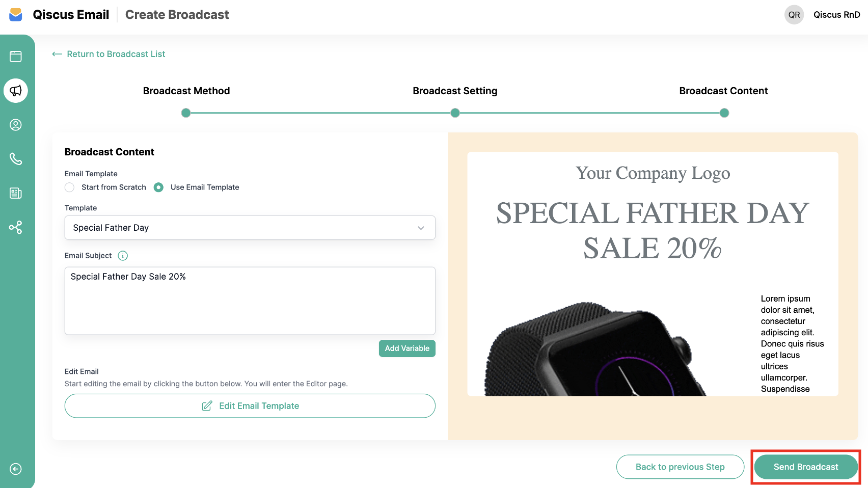Select the Use Email Template radio button
This screenshot has width=868, height=488.
[159, 187]
